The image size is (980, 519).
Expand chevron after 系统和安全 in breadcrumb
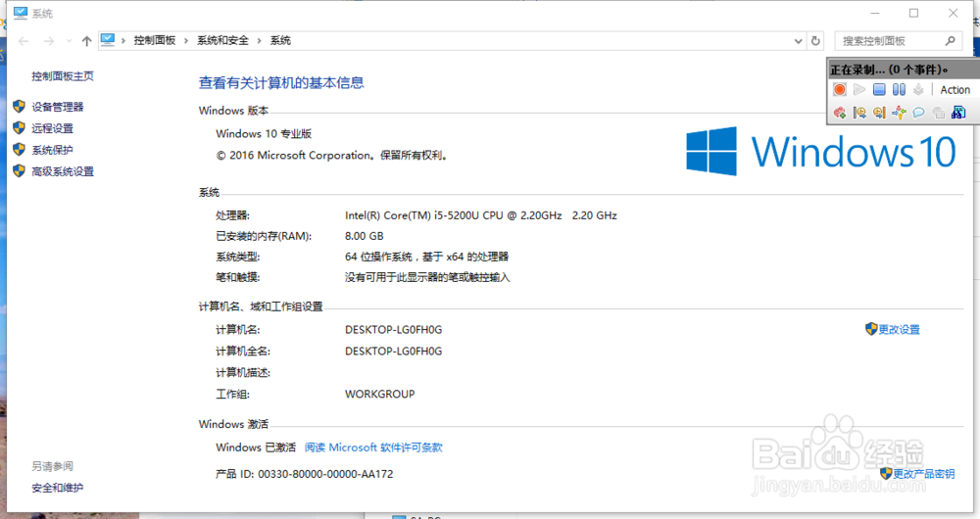[260, 40]
